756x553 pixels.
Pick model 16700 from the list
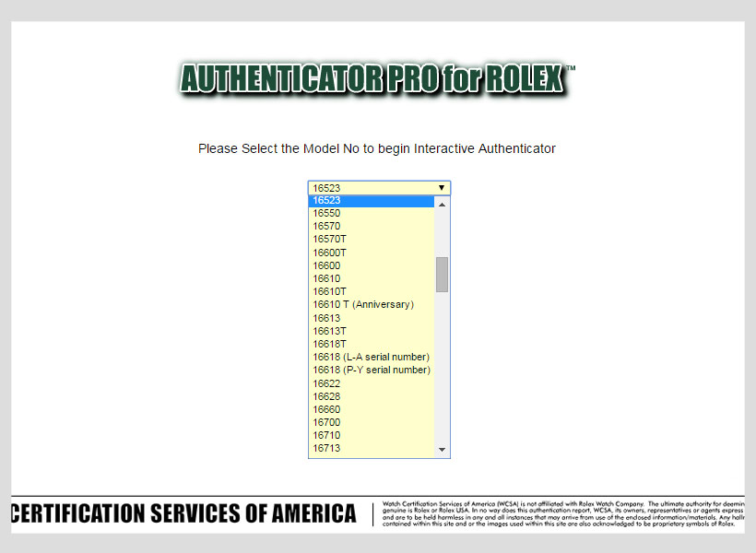click(372, 423)
